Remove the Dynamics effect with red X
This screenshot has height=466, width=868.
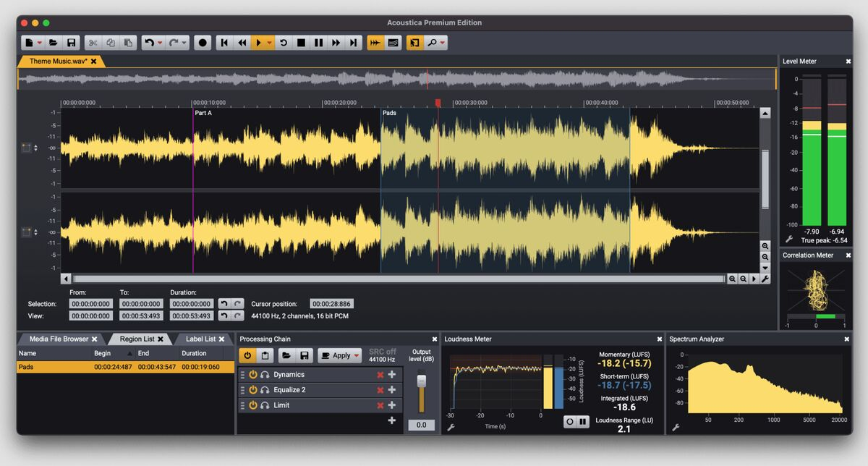[x=380, y=375]
